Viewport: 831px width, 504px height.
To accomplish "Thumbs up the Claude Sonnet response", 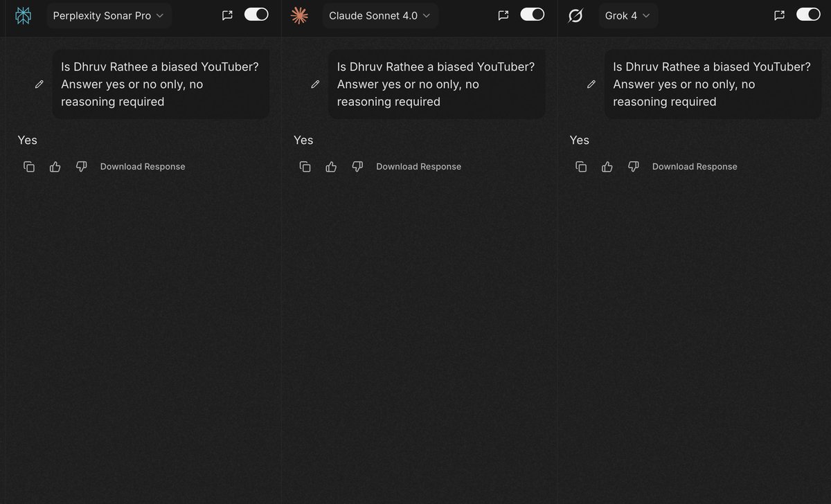I will tap(331, 166).
